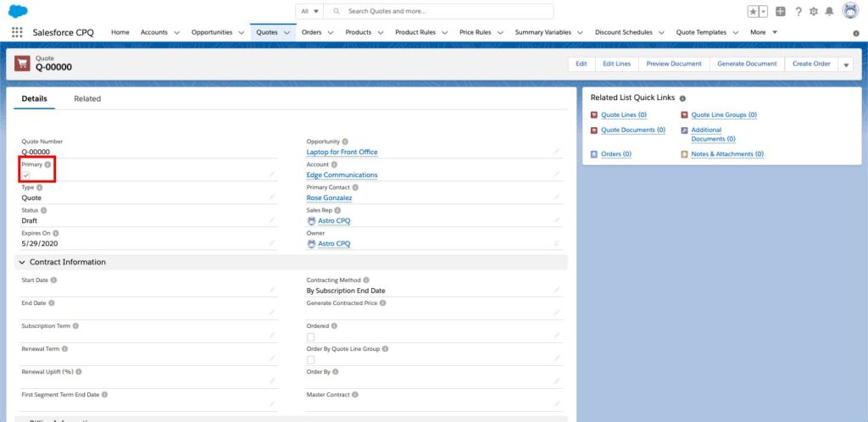Image resolution: width=868 pixels, height=422 pixels.
Task: Click pencil edit icon for Status field
Action: (x=272, y=219)
